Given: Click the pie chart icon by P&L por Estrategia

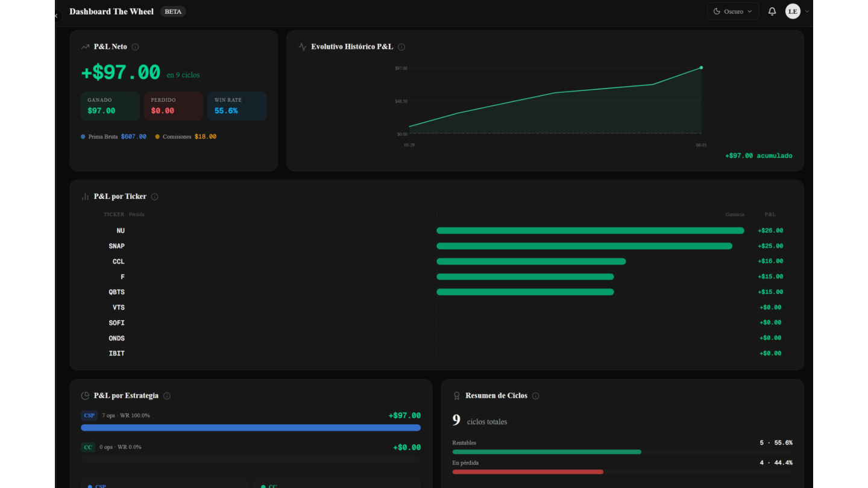Looking at the screenshot, I should 85,396.
